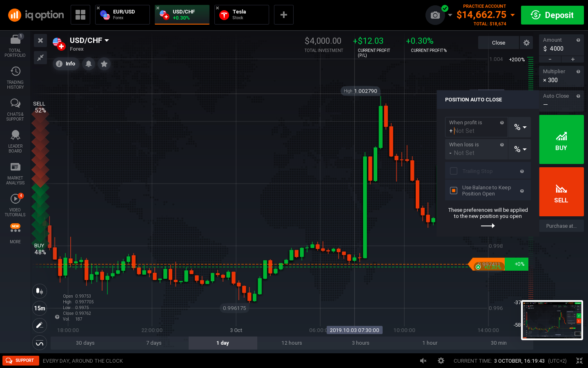Take a screenshot with the camera icon
Viewport: 588px width, 368px height.
(x=435, y=15)
